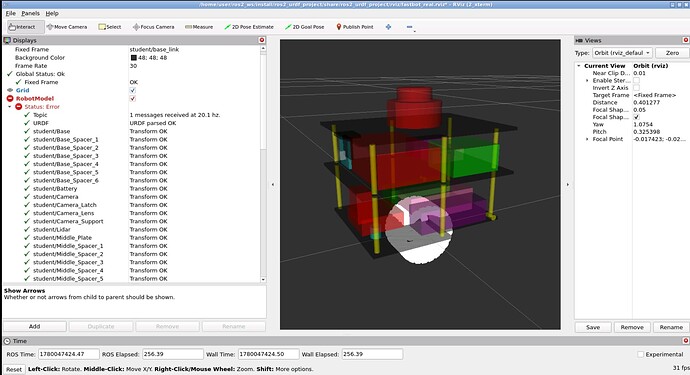Screen dimensions: 690x375
Task: Open the Panels menu
Action: point(30,13)
